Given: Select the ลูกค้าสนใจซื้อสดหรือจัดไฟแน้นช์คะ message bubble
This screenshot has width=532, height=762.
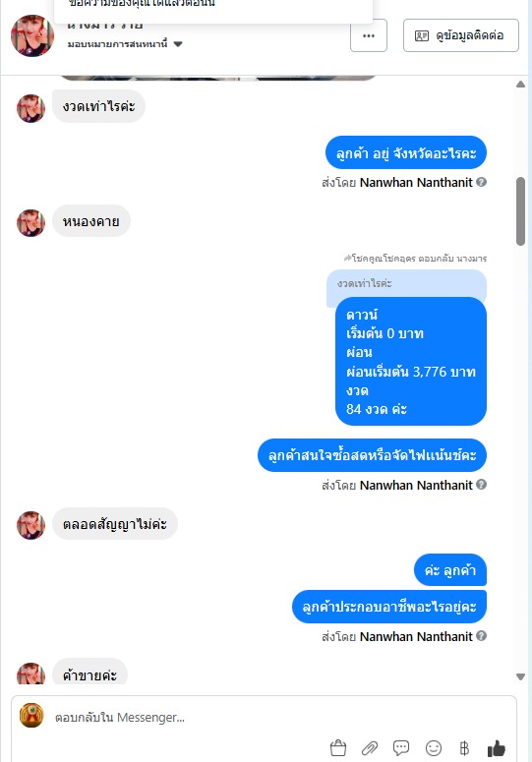Looking at the screenshot, I should click(x=372, y=455).
